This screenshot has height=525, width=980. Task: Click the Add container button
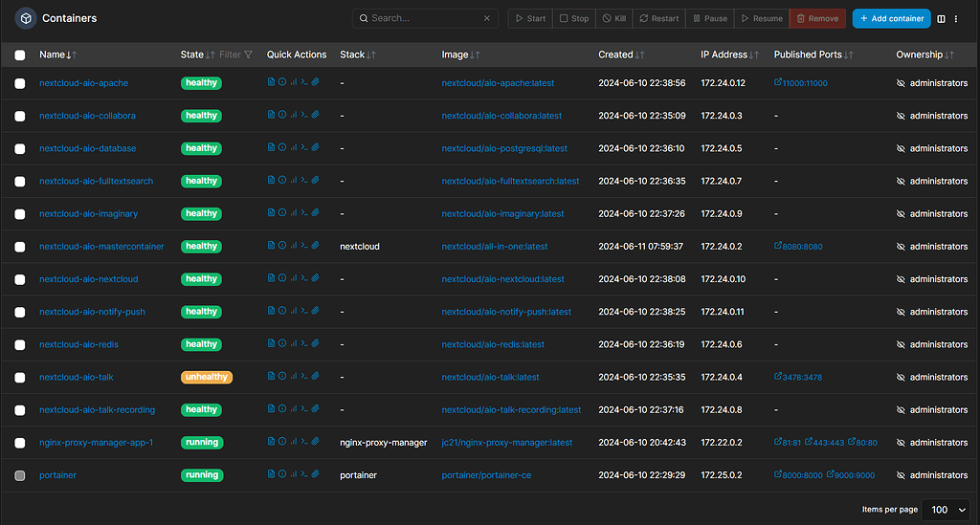(891, 18)
